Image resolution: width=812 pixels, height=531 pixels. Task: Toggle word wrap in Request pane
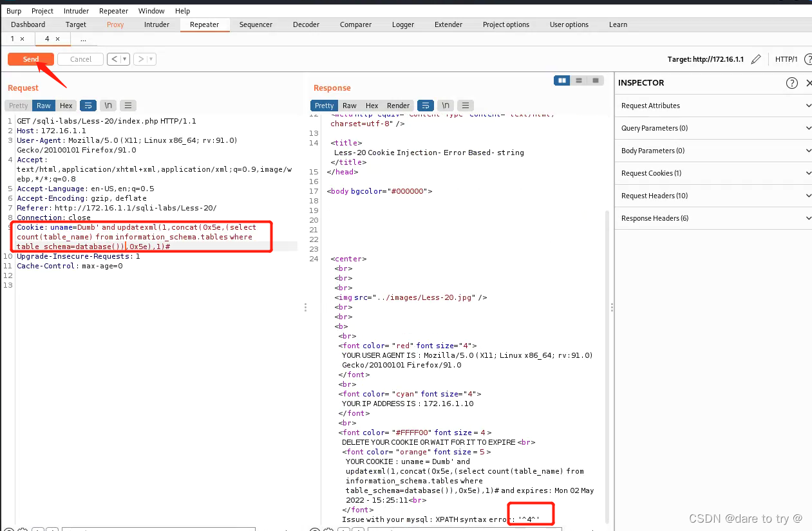pyautogui.click(x=88, y=106)
